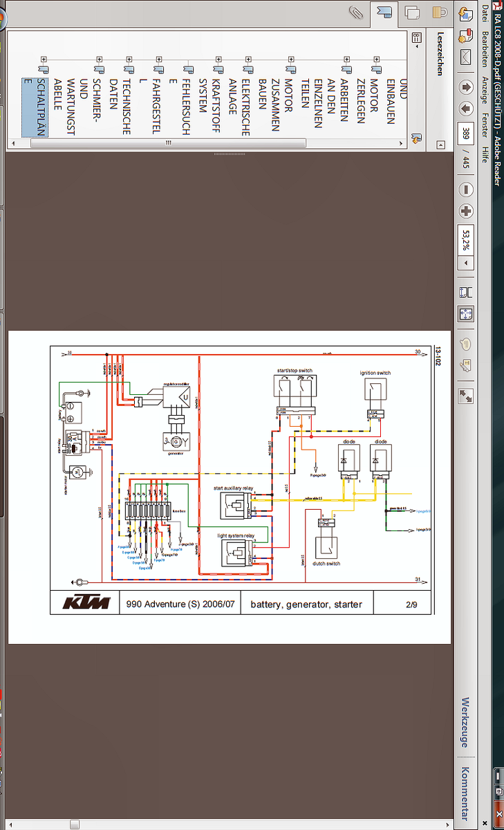Open the Werkzeuge pane
The height and width of the screenshot is (830, 504).
click(465, 721)
